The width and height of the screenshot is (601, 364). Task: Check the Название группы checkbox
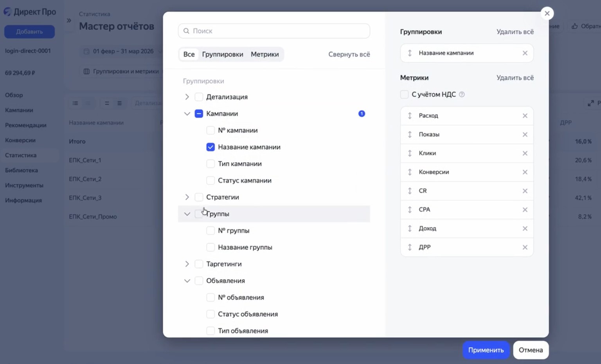tap(211, 247)
